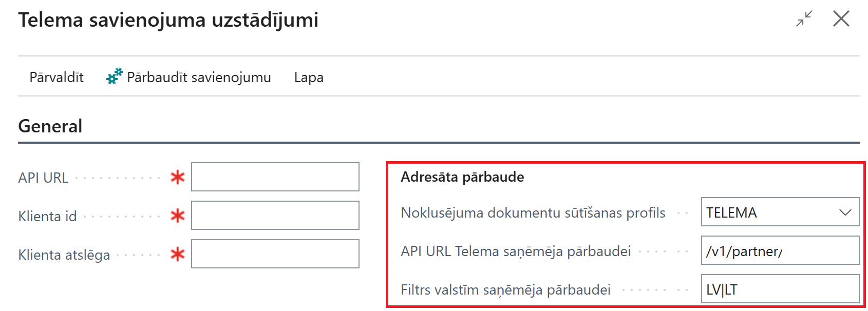Open the Lapa menu

pyautogui.click(x=309, y=77)
